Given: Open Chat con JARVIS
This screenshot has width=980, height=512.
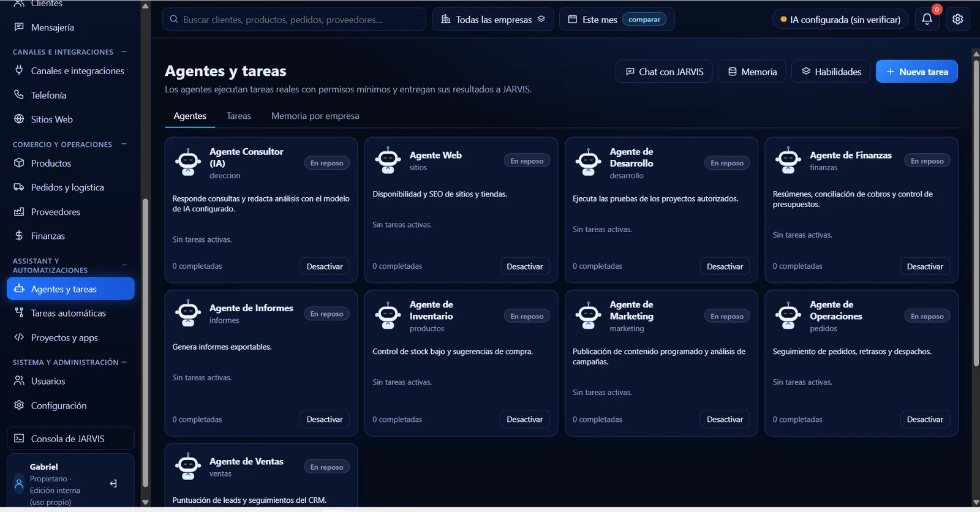Looking at the screenshot, I should click(664, 72).
